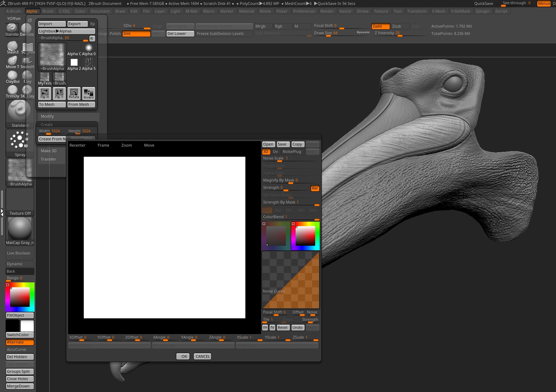Click the Import alpha button
Viewport: 556px width, 392px height.
pos(52,24)
